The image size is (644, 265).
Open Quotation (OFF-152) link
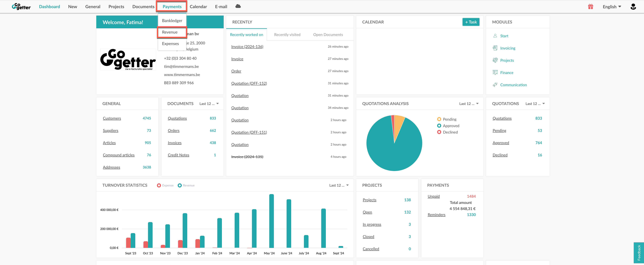249,83
